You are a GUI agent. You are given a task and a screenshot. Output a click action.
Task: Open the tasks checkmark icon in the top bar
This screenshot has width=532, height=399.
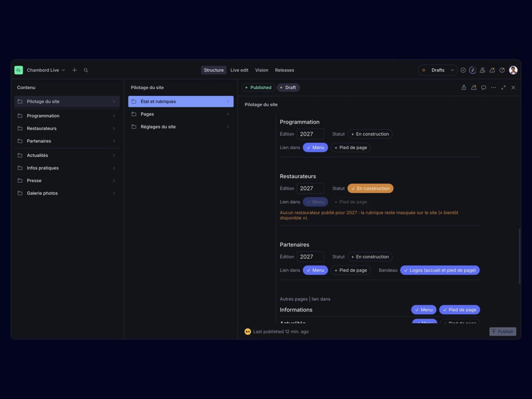[463, 70]
